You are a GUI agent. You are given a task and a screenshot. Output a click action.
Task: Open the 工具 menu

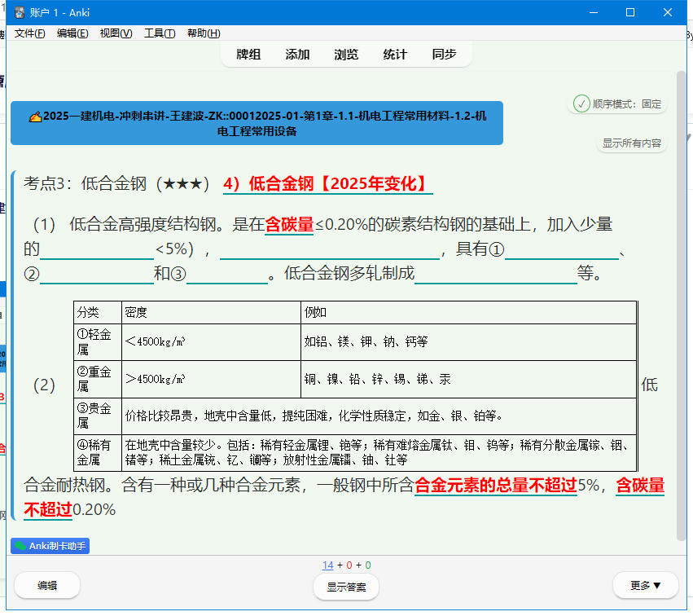pyautogui.click(x=160, y=33)
